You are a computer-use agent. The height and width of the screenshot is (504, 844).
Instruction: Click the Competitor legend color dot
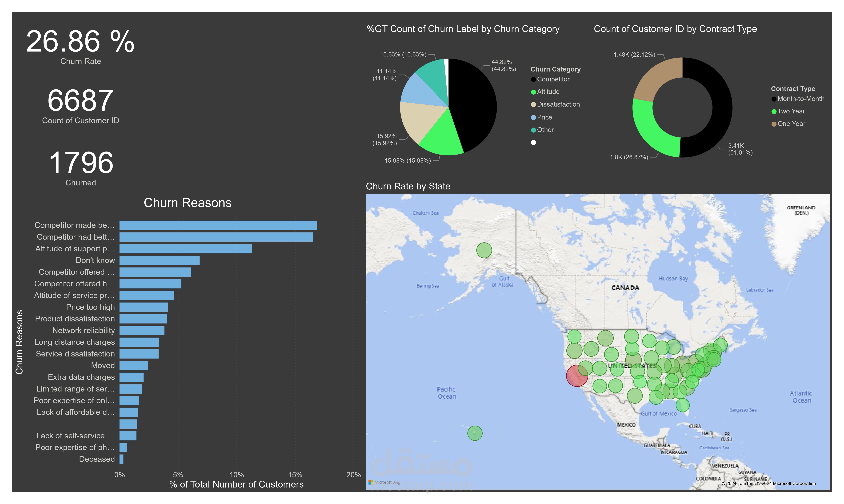tap(533, 80)
